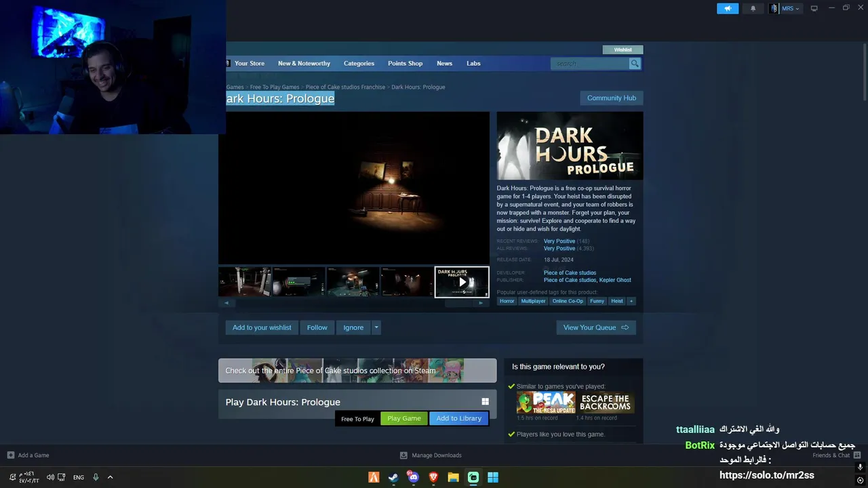This screenshot has width=868, height=488.
Task: Focus the store search field
Action: [x=590, y=64]
